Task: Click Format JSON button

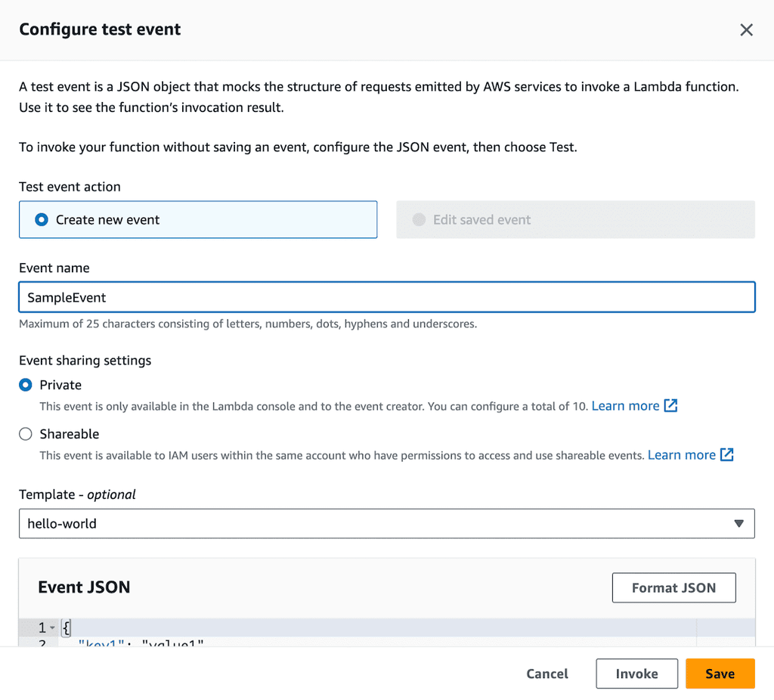Action: (x=673, y=587)
